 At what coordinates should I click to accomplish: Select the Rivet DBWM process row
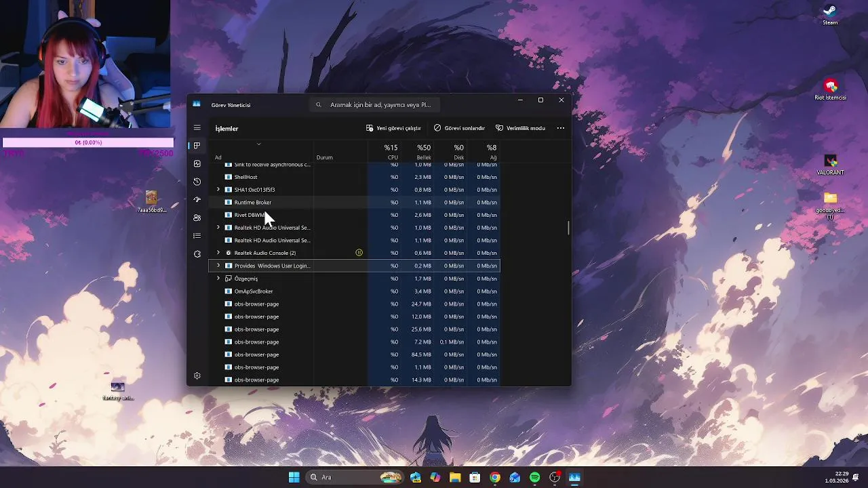tap(354, 215)
